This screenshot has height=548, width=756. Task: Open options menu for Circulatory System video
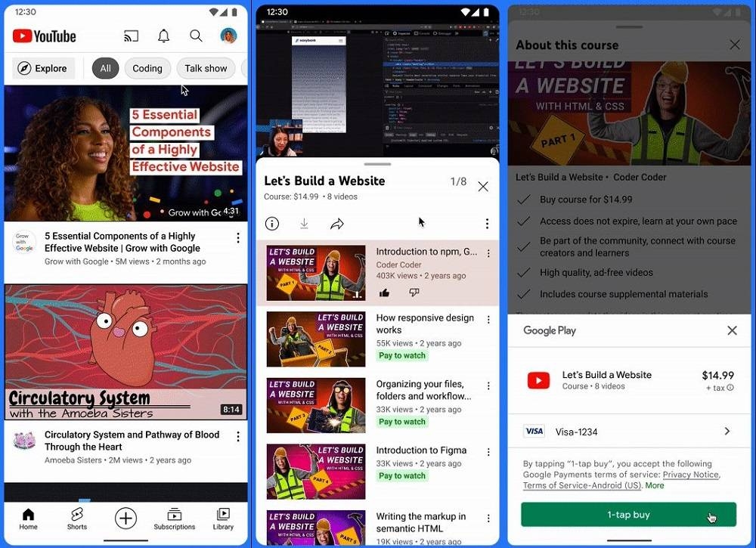pyautogui.click(x=238, y=436)
